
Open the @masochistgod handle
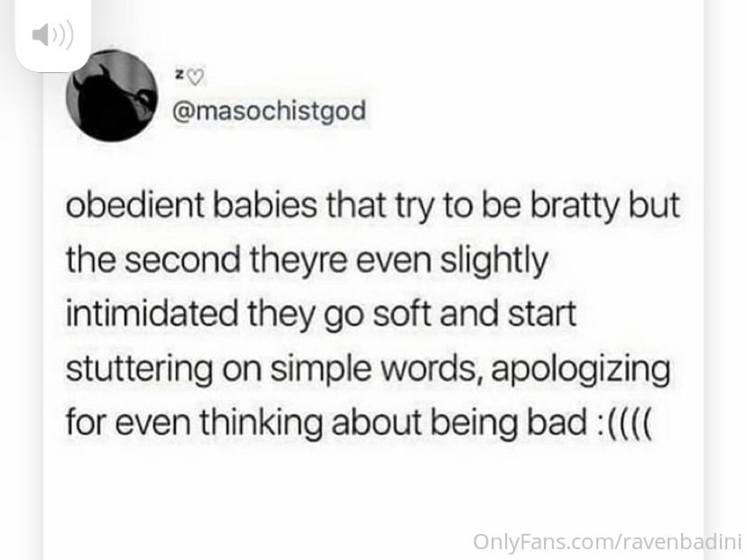point(270,111)
